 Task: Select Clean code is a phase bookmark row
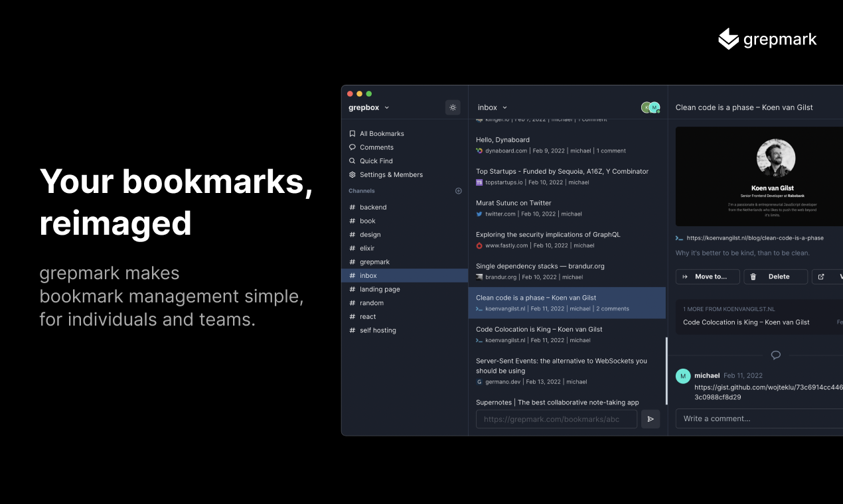567,303
